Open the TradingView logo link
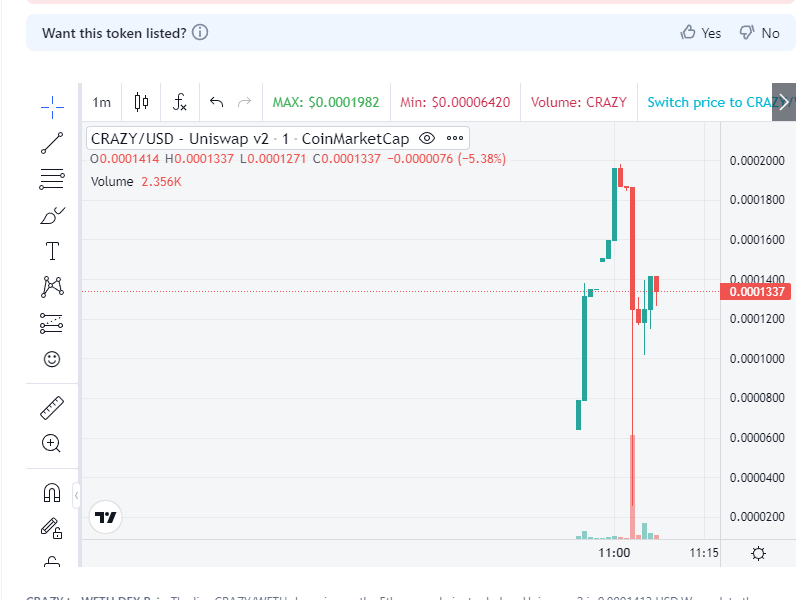Viewport: 800px width, 600px height. 106,517
